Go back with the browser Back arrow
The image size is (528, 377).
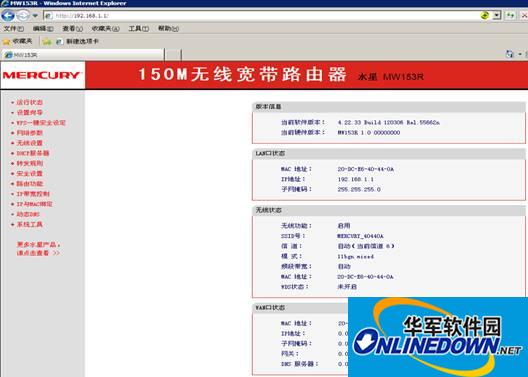point(8,15)
